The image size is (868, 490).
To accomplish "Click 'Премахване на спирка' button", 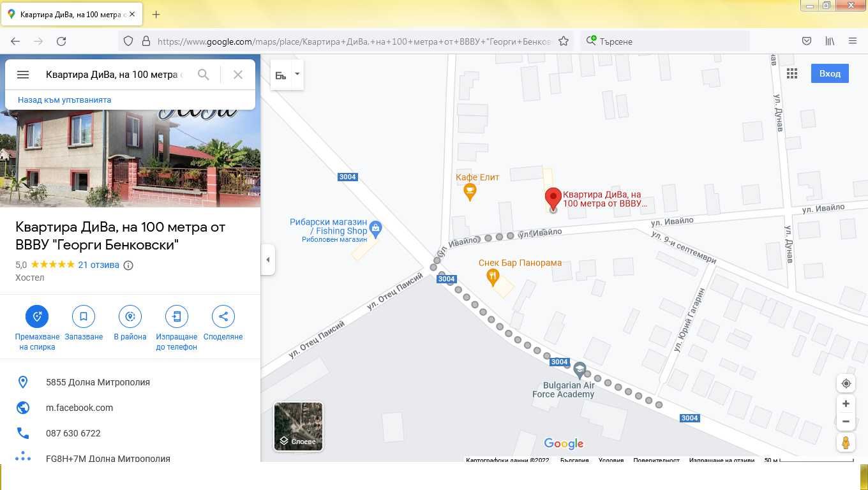I will pos(37,328).
